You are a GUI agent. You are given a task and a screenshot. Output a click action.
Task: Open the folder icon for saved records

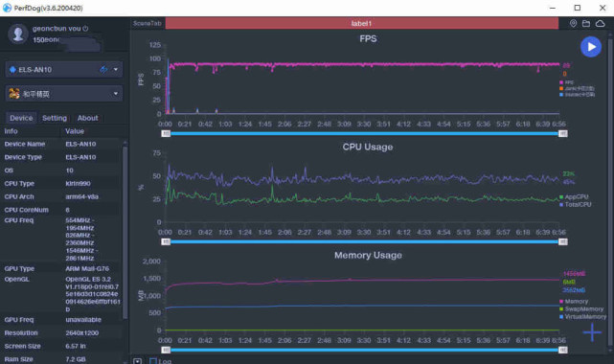[586, 24]
